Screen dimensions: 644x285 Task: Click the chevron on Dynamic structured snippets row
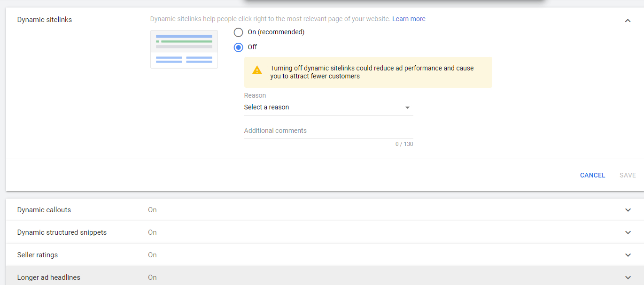click(628, 232)
